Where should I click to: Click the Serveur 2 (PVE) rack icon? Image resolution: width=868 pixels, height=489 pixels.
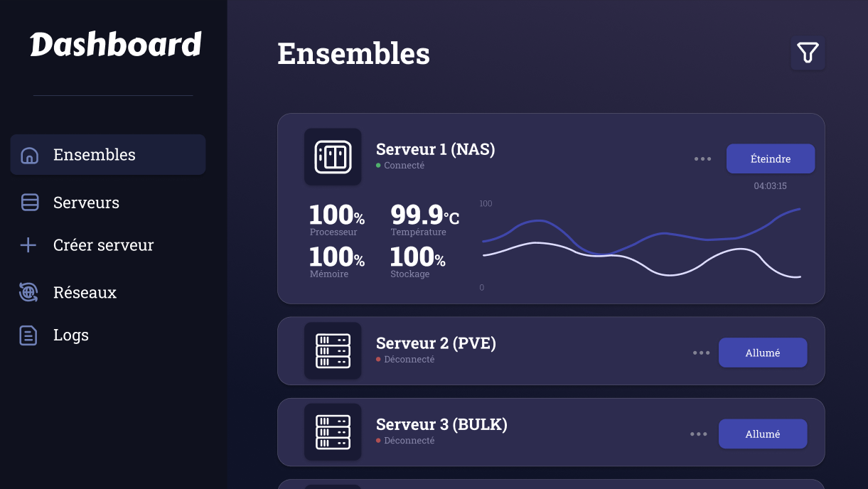coord(333,351)
